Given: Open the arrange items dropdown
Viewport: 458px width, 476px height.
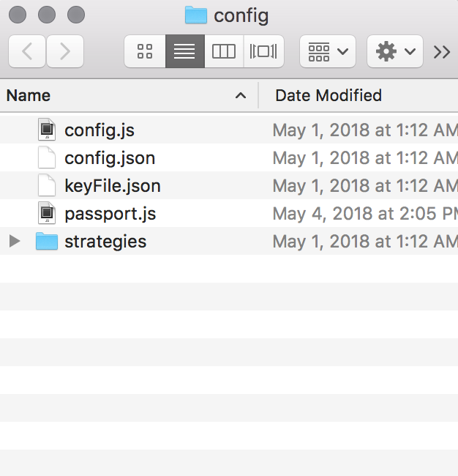Looking at the screenshot, I should coord(328,51).
